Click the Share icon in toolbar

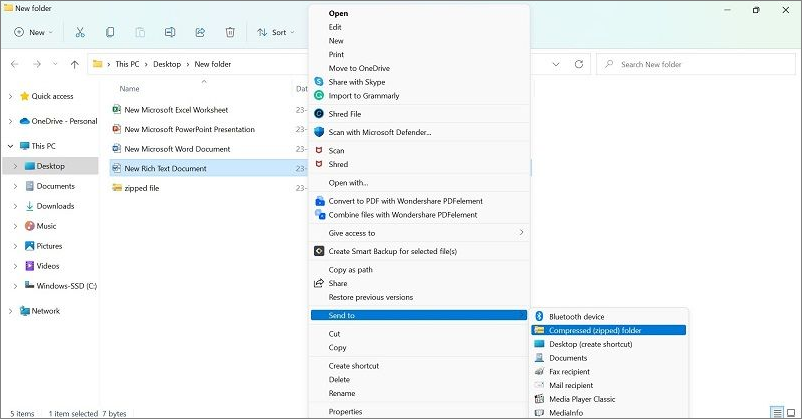click(x=200, y=32)
